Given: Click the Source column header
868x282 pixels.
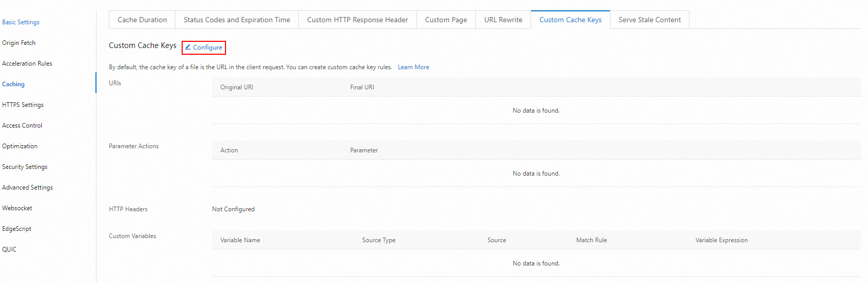Looking at the screenshot, I should [496, 240].
